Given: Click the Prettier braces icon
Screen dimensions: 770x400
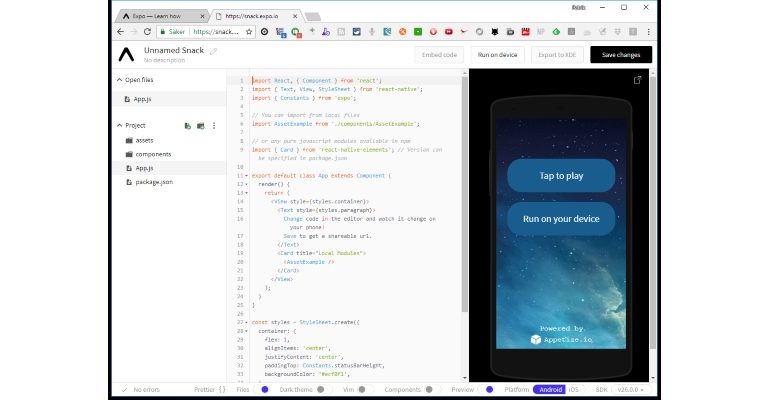Looking at the screenshot, I should (x=222, y=389).
